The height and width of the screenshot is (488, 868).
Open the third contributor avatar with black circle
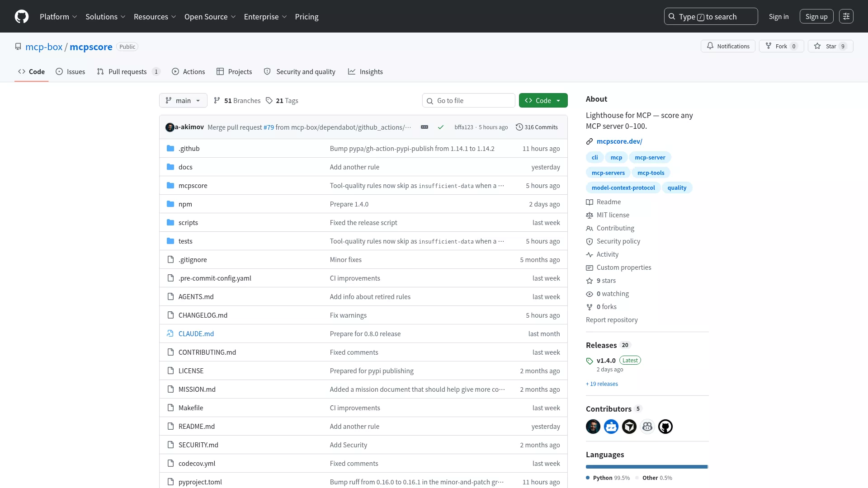click(629, 427)
